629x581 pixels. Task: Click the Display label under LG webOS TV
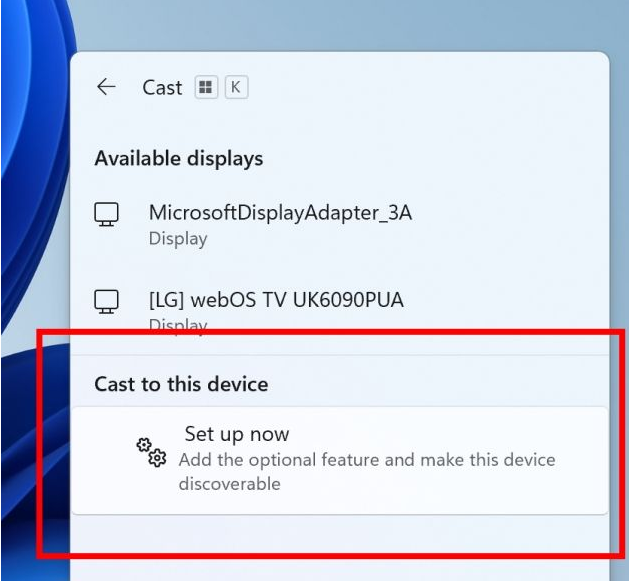pyautogui.click(x=178, y=324)
